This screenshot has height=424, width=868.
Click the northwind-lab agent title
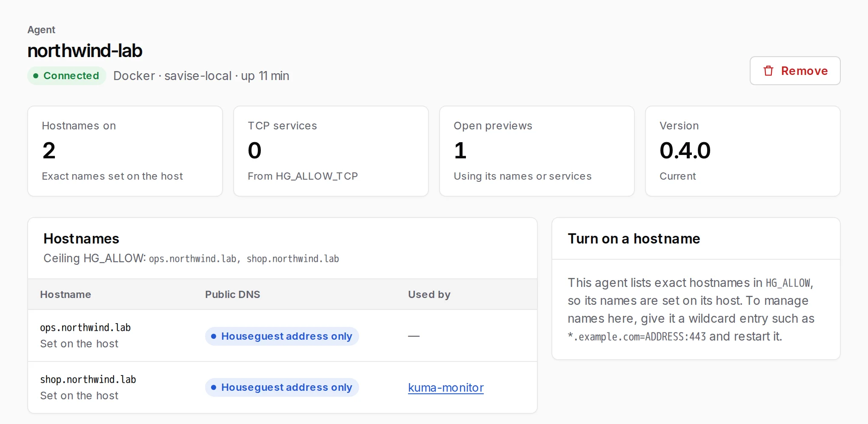[85, 51]
